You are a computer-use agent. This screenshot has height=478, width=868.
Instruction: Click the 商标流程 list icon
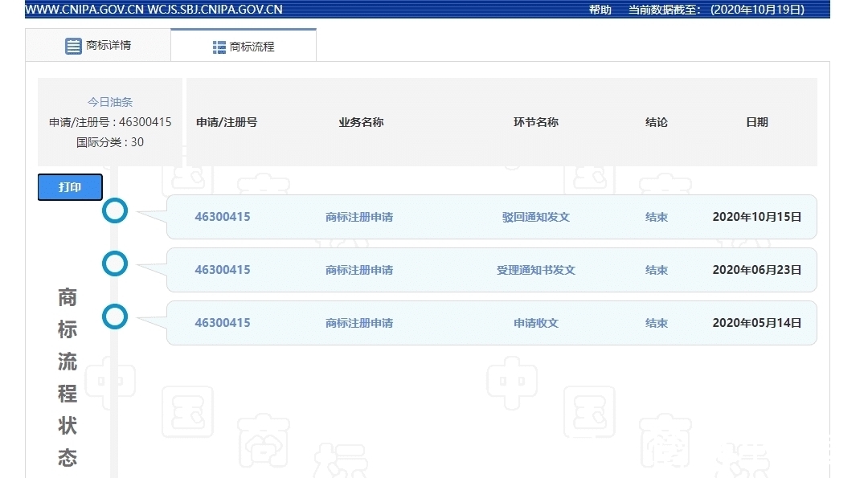[219, 47]
